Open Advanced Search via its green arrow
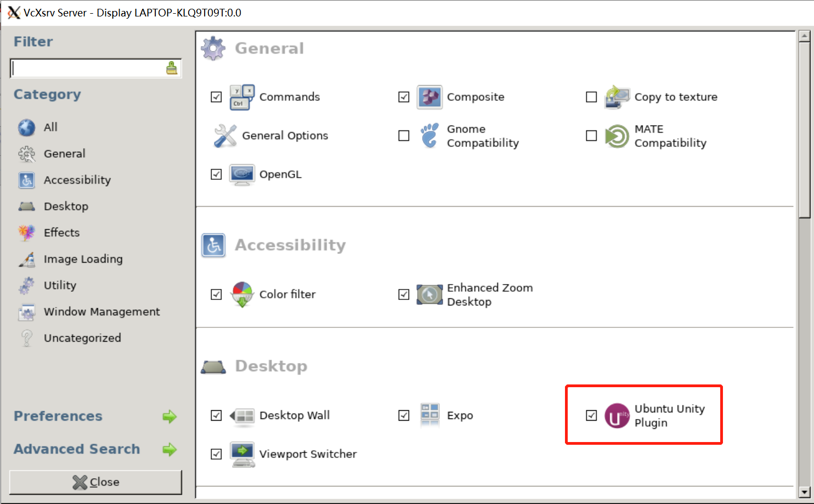The height and width of the screenshot is (504, 814). (171, 450)
